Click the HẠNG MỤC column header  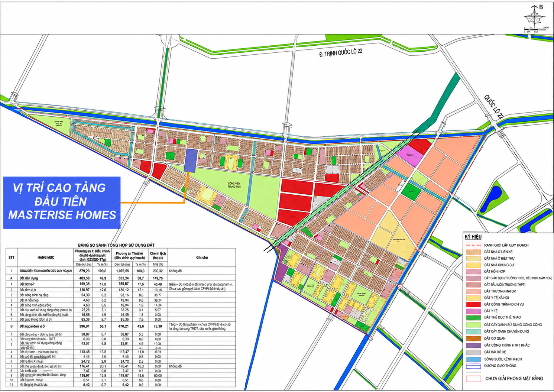46,257
